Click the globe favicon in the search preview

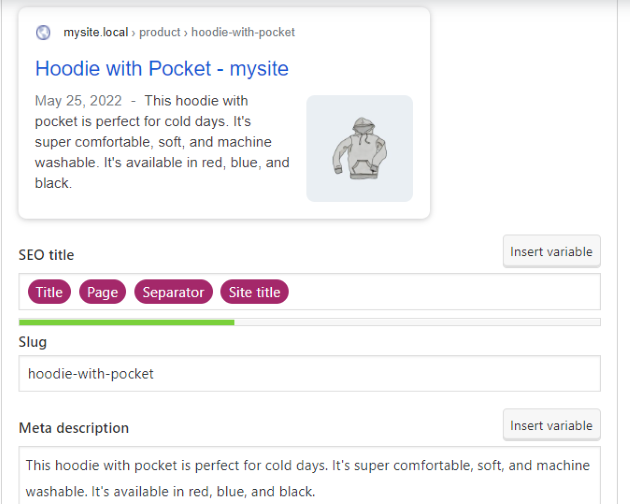(x=43, y=32)
